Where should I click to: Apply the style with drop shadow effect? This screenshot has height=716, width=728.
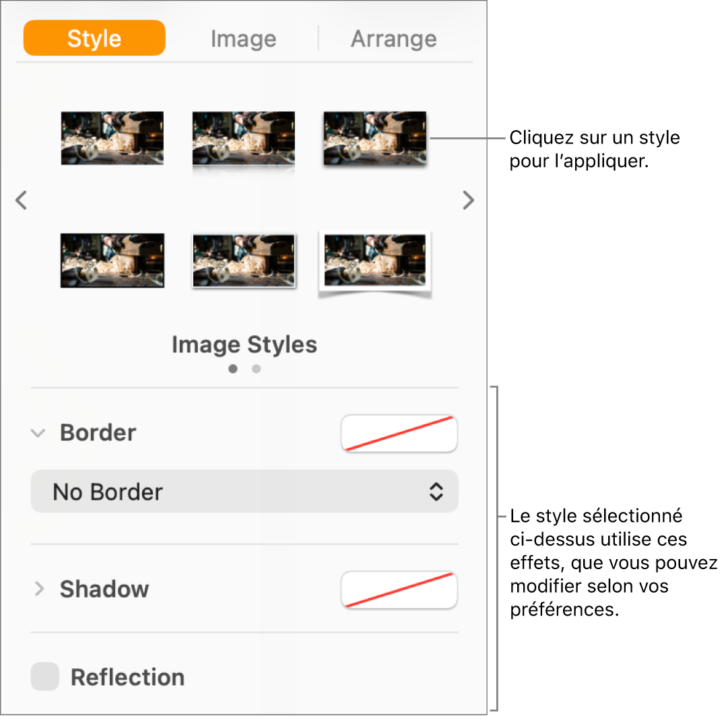(x=374, y=138)
